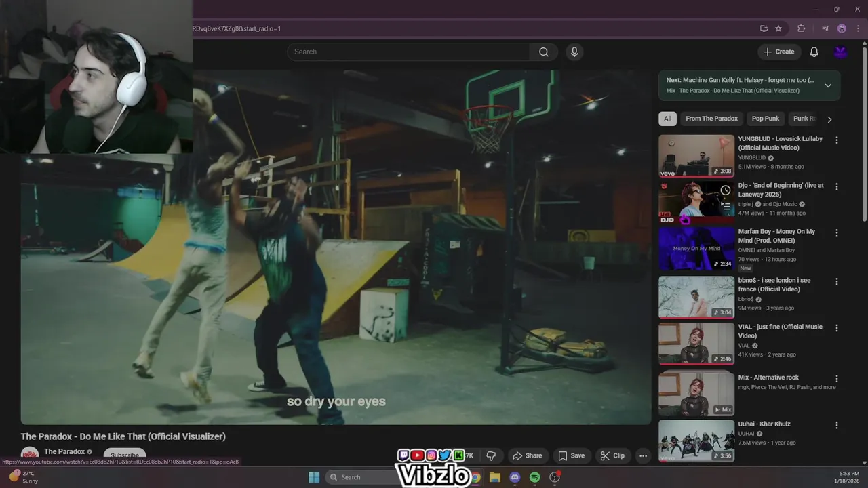The width and height of the screenshot is (868, 488).
Task: Add Djo video to Watch later clock icon
Action: point(725,190)
